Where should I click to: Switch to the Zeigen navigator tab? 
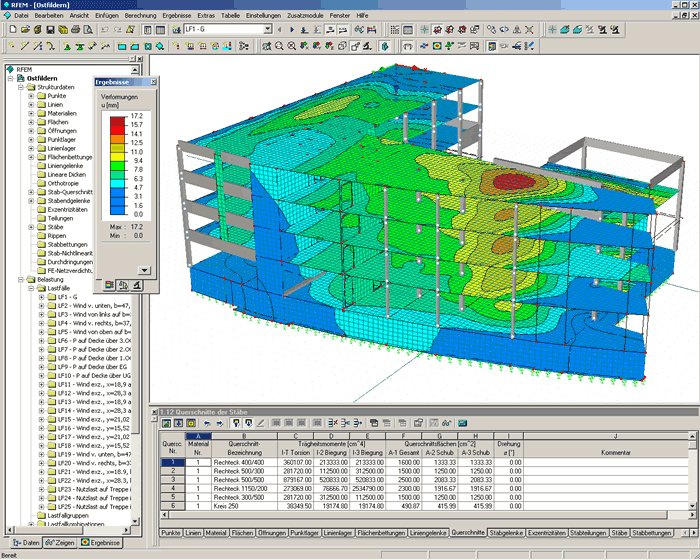[x=60, y=543]
